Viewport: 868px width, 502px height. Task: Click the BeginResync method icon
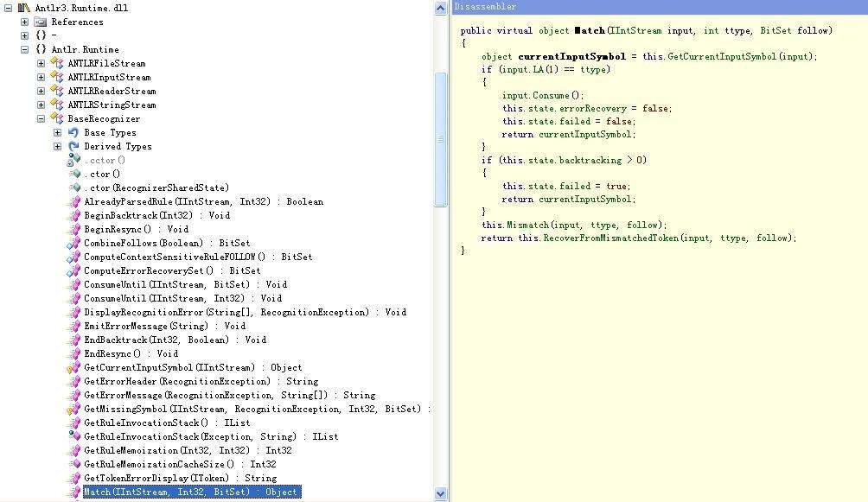pyautogui.click(x=74, y=229)
